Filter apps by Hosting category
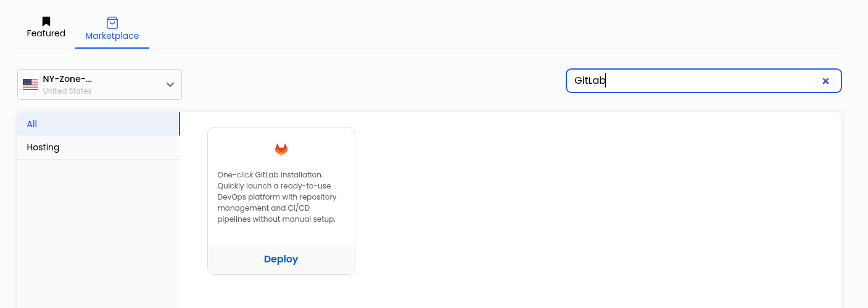Screen dimensions: 868x308 (99, 147)
